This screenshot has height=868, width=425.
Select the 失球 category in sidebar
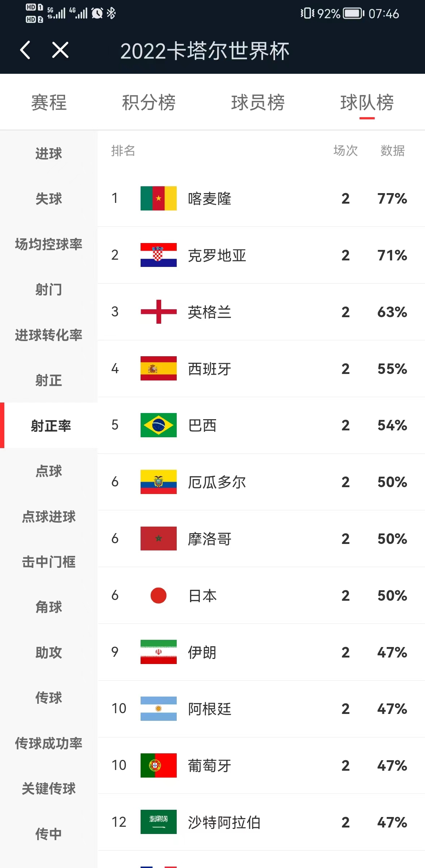pos(48,199)
